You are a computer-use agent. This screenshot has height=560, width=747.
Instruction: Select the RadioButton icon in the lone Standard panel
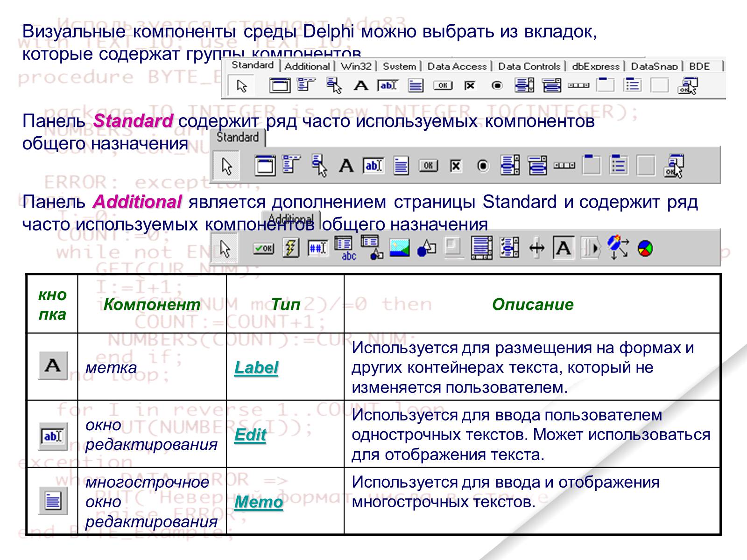click(483, 166)
